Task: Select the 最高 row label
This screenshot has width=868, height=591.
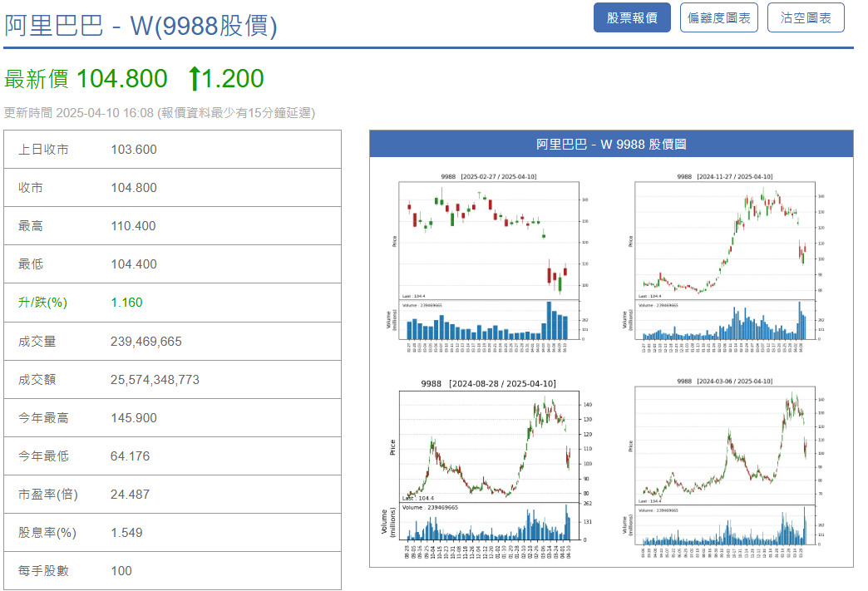Action: [31, 226]
